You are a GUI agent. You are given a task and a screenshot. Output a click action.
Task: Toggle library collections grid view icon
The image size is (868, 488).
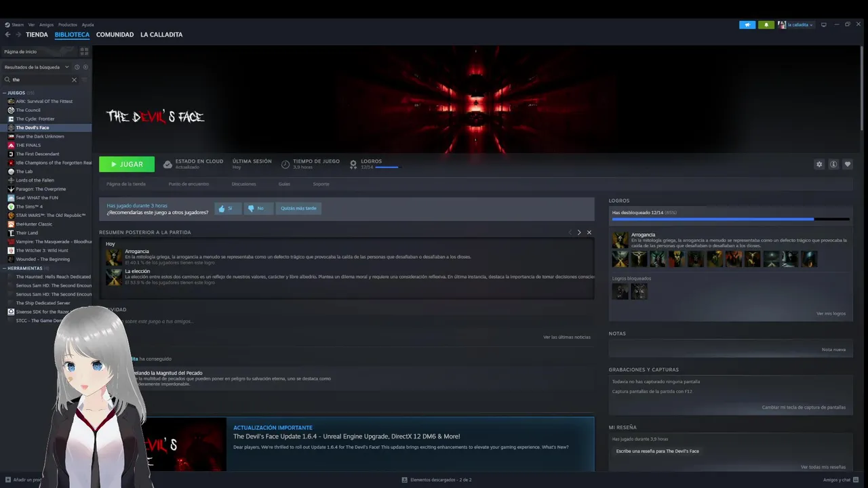pos(84,52)
